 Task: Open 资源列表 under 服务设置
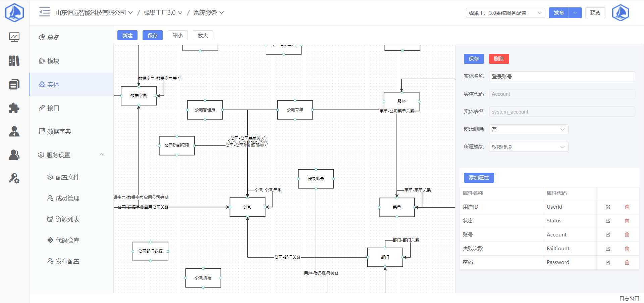(71, 219)
